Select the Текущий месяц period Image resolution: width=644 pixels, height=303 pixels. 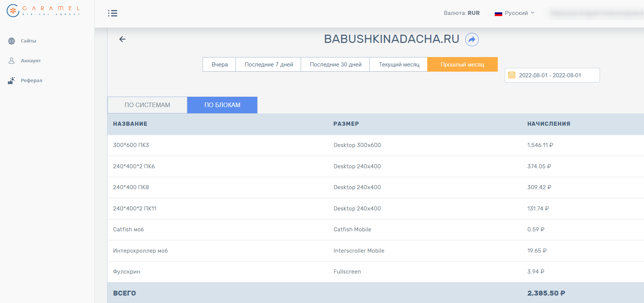(399, 64)
